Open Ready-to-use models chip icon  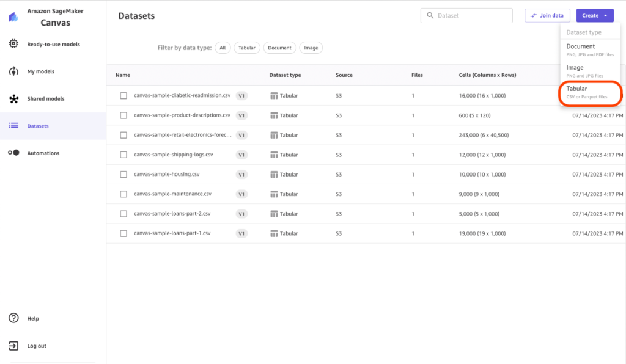click(x=13, y=44)
